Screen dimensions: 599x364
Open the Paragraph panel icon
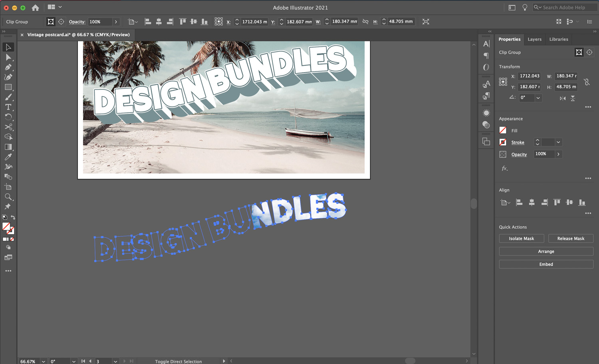[x=486, y=55]
